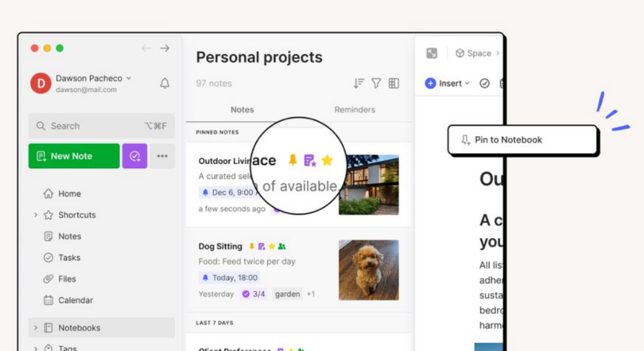This screenshot has height=351, width=644.
Task: Expand the Shortcuts section chevron
Action: (x=36, y=215)
